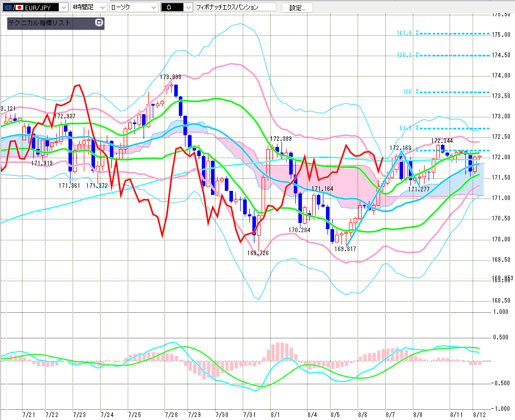Click the 172.389 price label
This screenshot has width=515, height=420.
281,139
